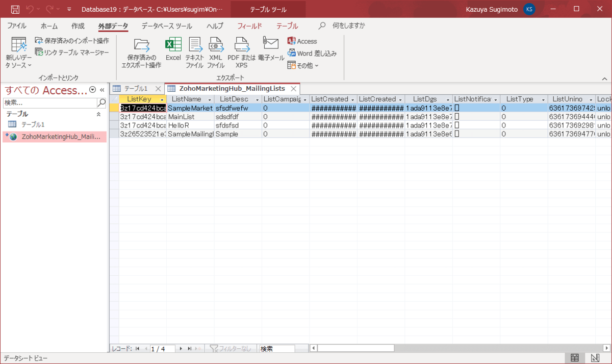Click the sfsdfwefw description cell
Screen dimensions: 612x364
(238, 108)
